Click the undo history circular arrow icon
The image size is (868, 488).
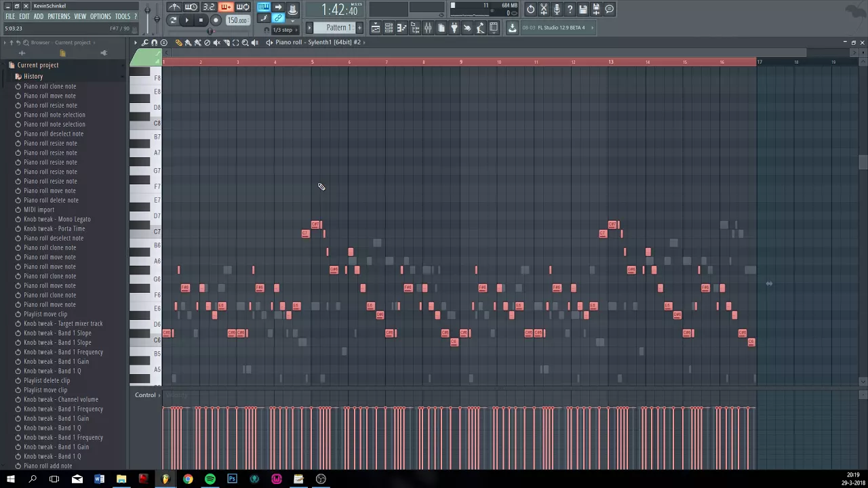530,9
